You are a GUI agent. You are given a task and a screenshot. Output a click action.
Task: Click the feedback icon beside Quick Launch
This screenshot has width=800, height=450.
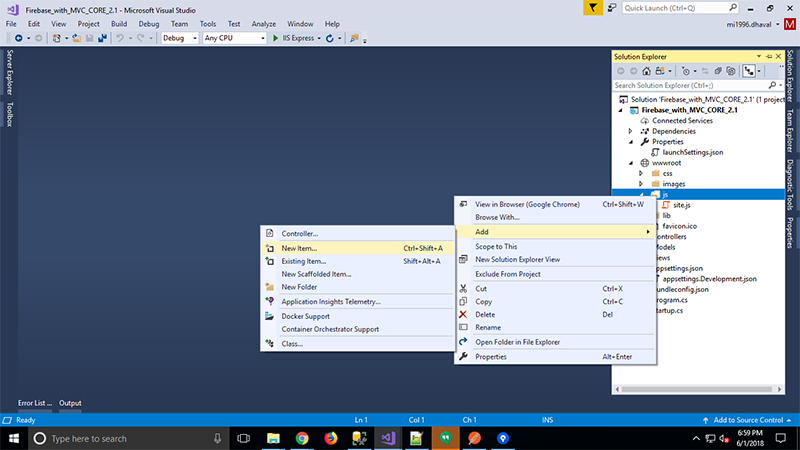click(612, 8)
